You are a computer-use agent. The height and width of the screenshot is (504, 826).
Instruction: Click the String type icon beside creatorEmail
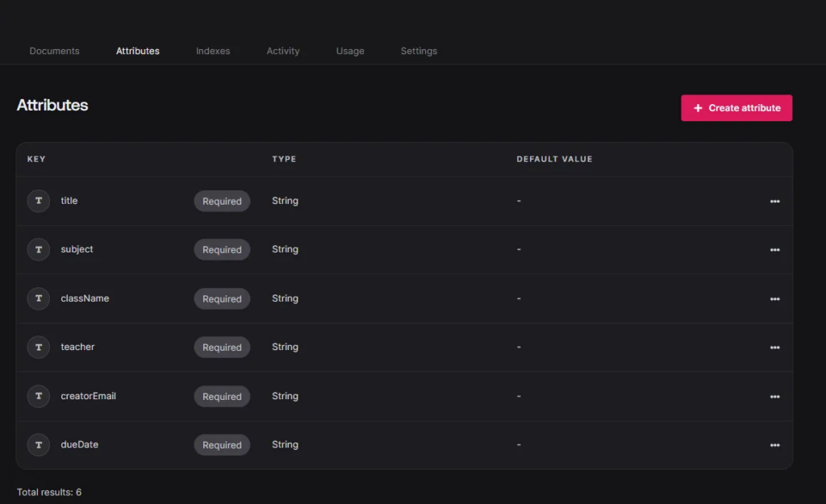38,396
